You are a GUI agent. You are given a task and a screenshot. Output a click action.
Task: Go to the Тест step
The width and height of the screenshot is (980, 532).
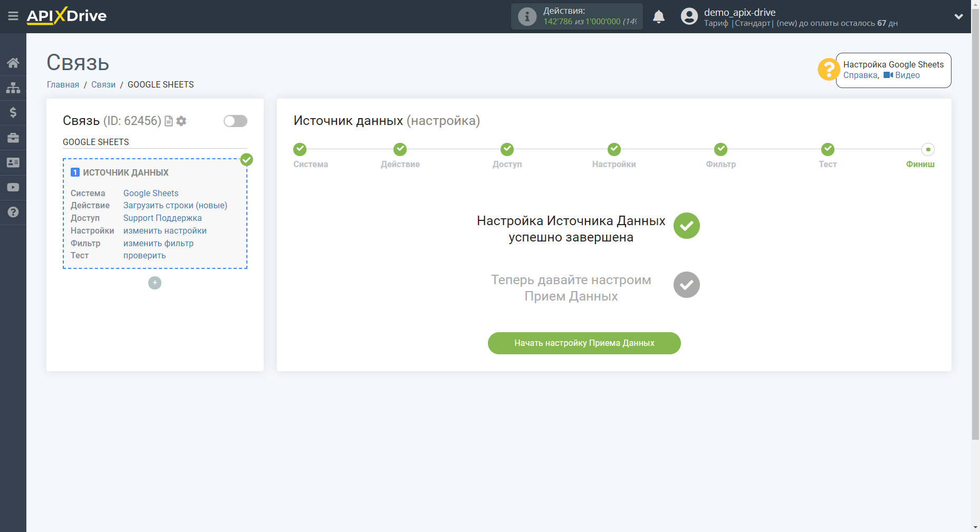828,150
